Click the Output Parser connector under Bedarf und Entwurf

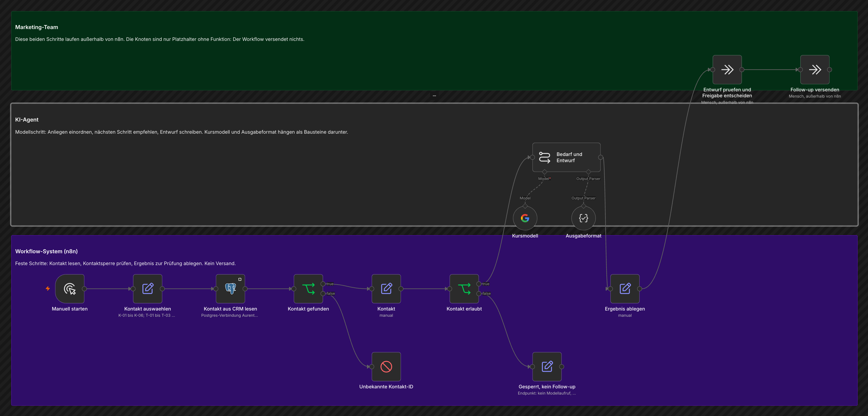(x=588, y=172)
